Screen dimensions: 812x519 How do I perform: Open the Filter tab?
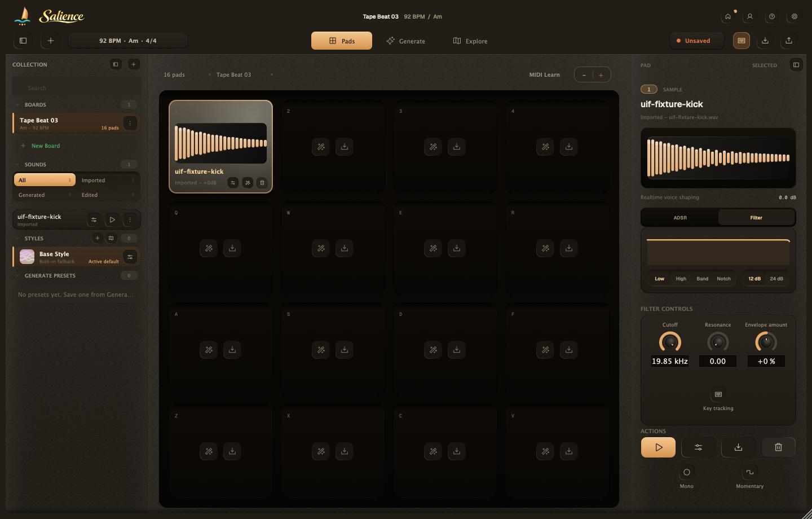click(756, 218)
